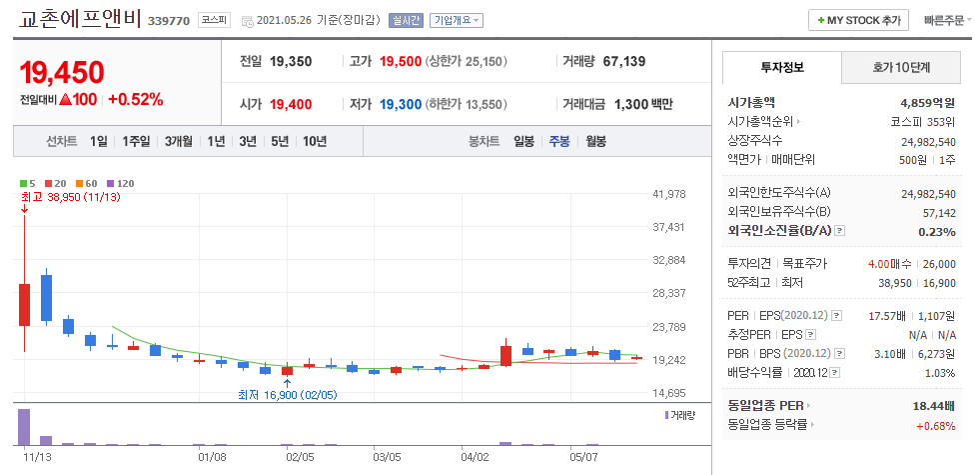
Task: Click the current price 19,450
Action: point(62,73)
